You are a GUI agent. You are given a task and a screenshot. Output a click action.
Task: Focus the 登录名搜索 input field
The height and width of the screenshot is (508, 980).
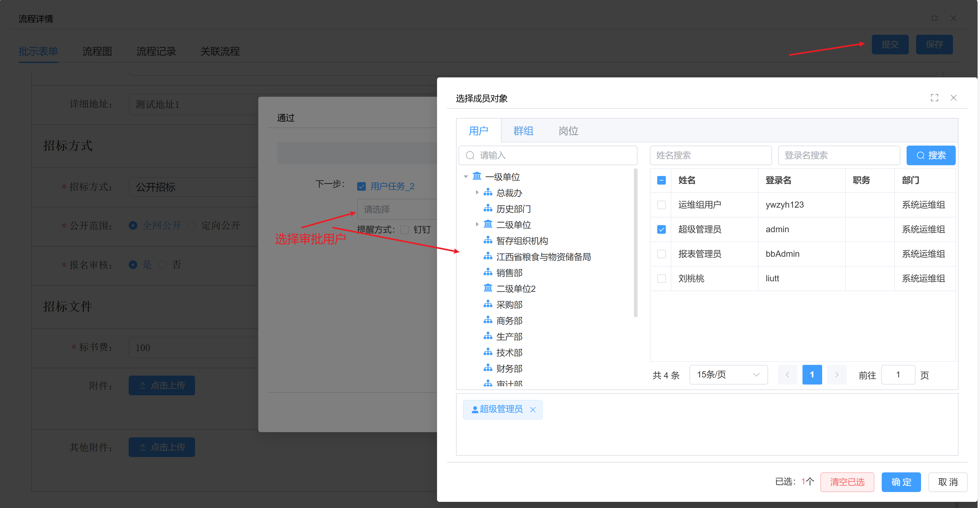point(839,155)
